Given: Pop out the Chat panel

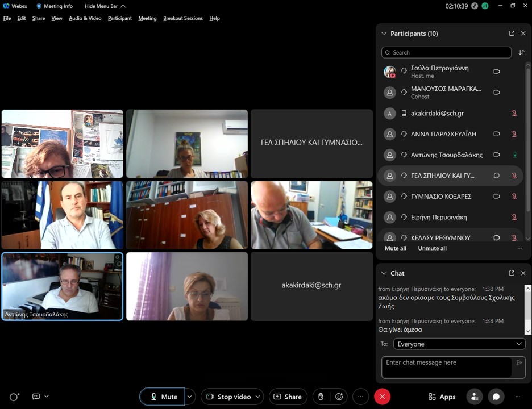Looking at the screenshot, I should pos(512,273).
